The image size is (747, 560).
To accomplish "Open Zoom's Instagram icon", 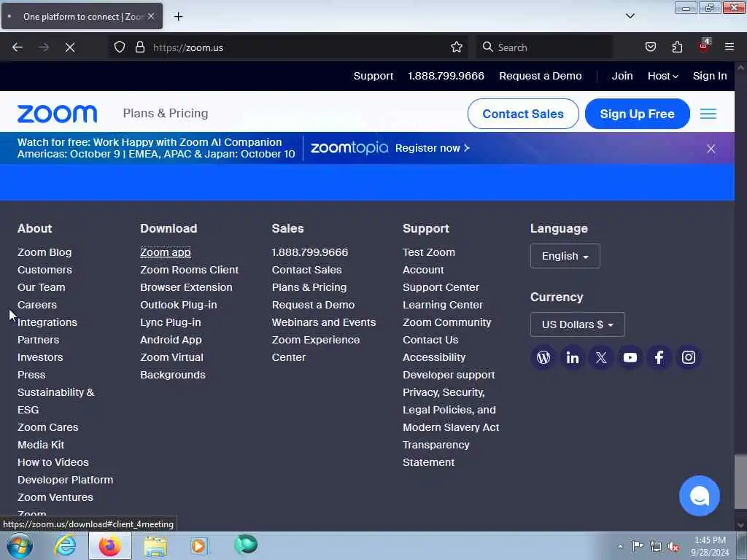I will [689, 357].
